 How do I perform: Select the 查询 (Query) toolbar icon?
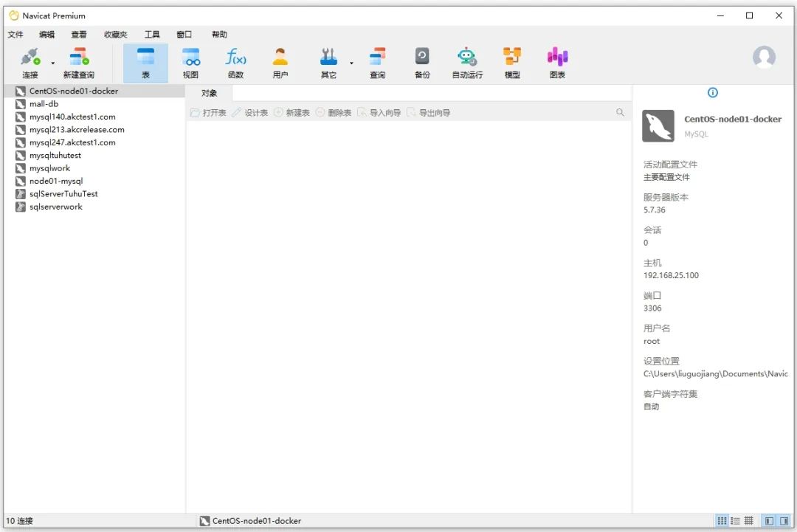pyautogui.click(x=377, y=63)
